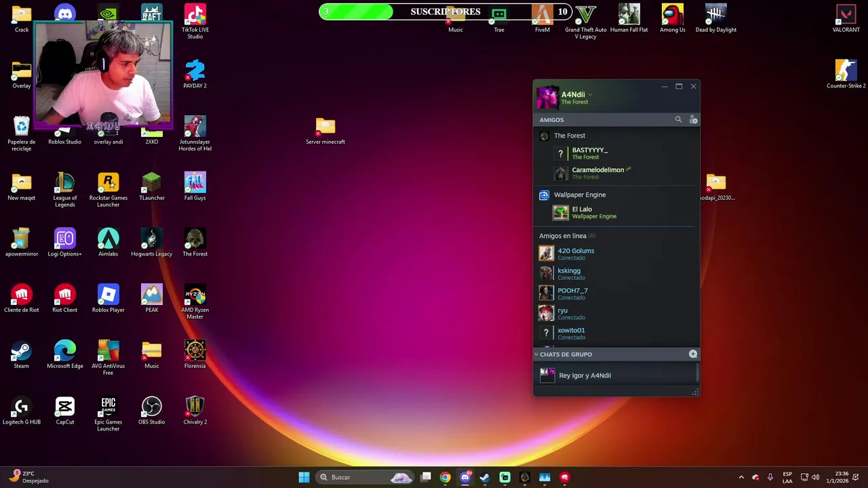Select the Logi Options+ desktop icon

pyautogui.click(x=65, y=243)
